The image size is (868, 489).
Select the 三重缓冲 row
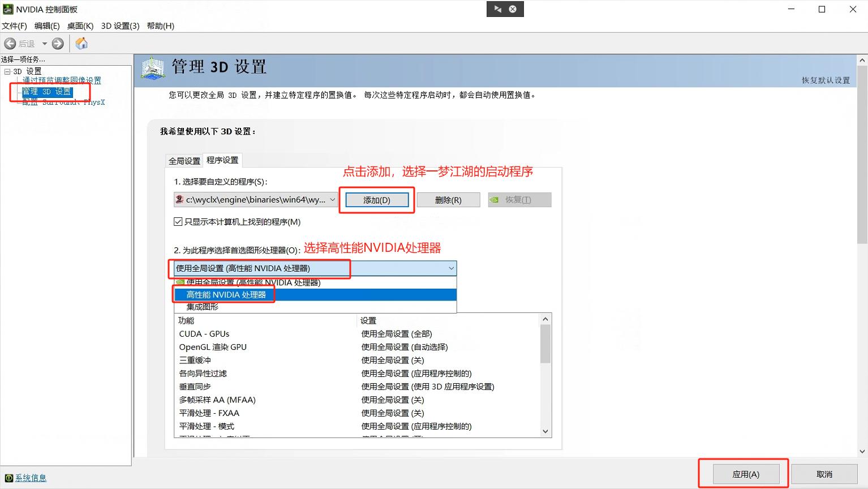click(357, 361)
